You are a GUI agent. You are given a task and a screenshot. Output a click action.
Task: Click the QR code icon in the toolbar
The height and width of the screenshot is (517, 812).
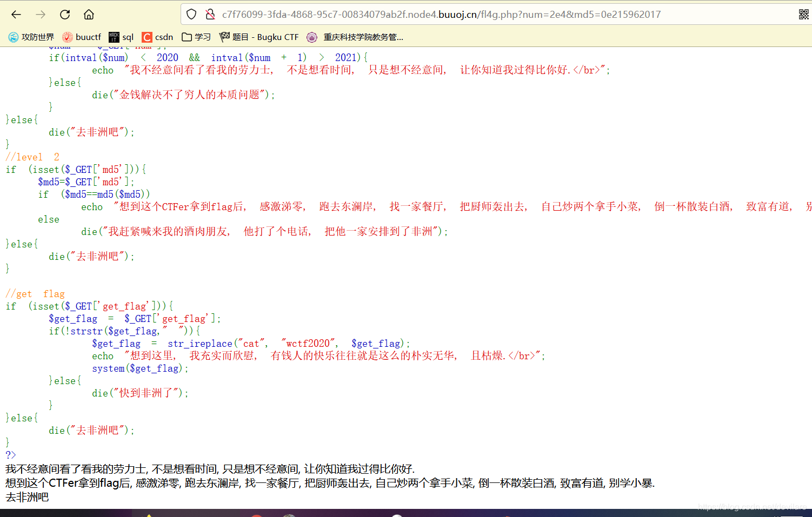point(804,15)
